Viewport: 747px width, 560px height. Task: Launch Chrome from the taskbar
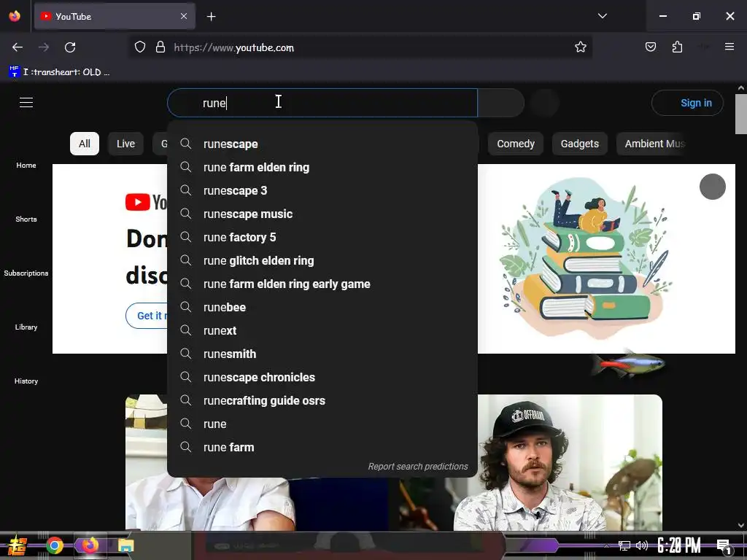(x=54, y=545)
